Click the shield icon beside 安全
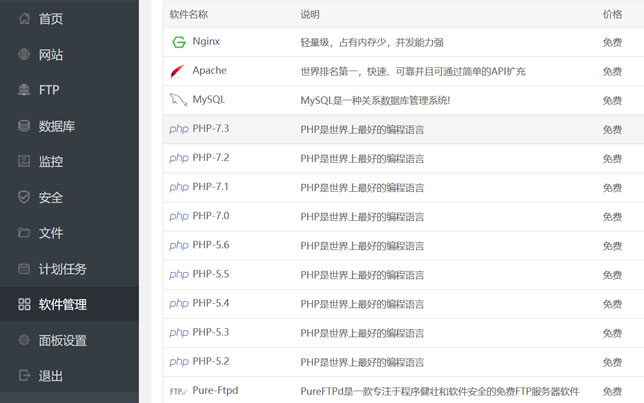 [24, 197]
